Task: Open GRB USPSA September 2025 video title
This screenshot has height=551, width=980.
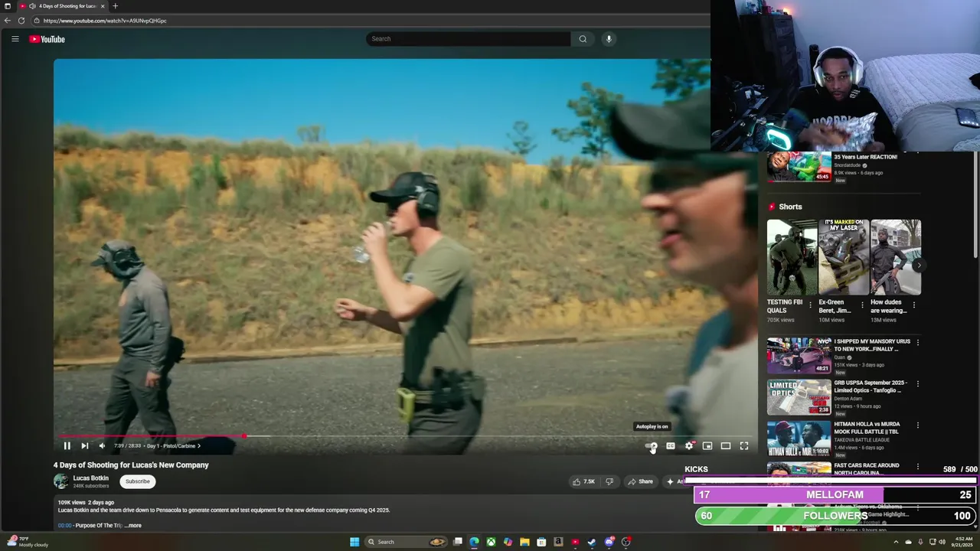Action: click(871, 386)
